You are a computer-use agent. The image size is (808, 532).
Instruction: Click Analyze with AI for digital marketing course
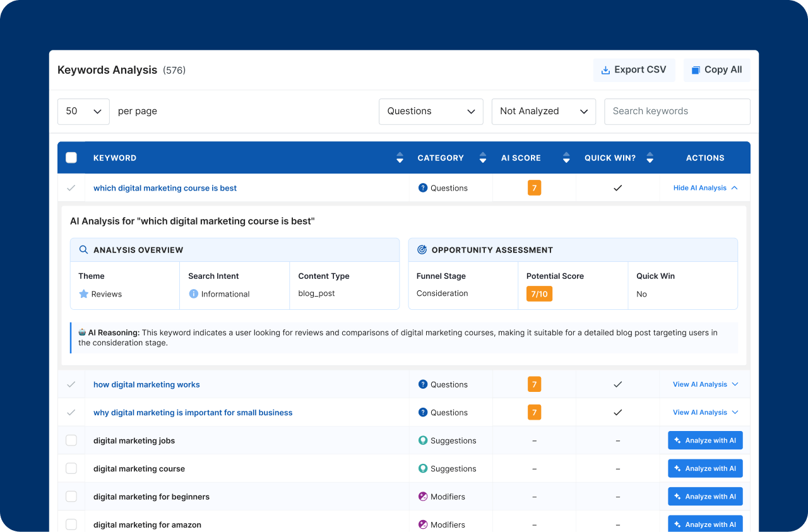coord(705,468)
